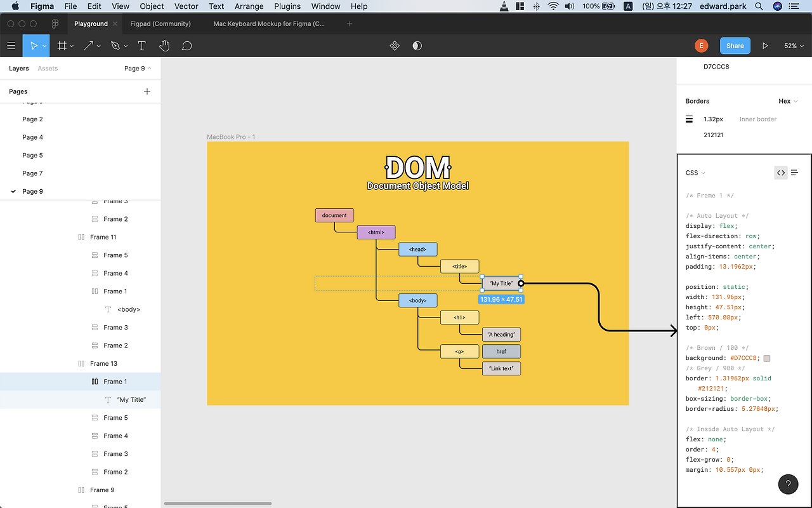This screenshot has width=812, height=508.
Task: Open the File menu
Action: (x=70, y=6)
